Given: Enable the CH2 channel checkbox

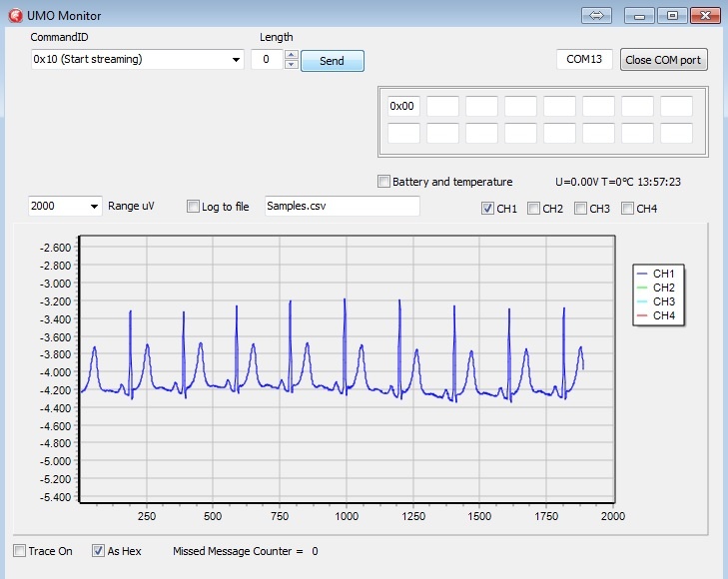Looking at the screenshot, I should click(533, 209).
